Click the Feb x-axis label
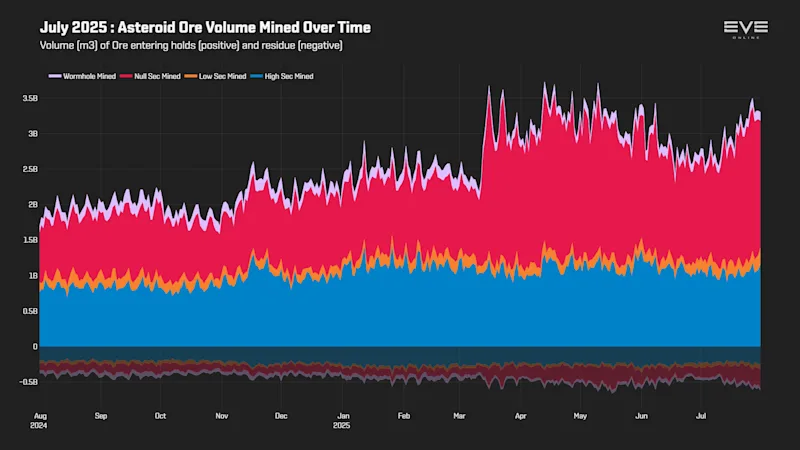 pos(404,416)
